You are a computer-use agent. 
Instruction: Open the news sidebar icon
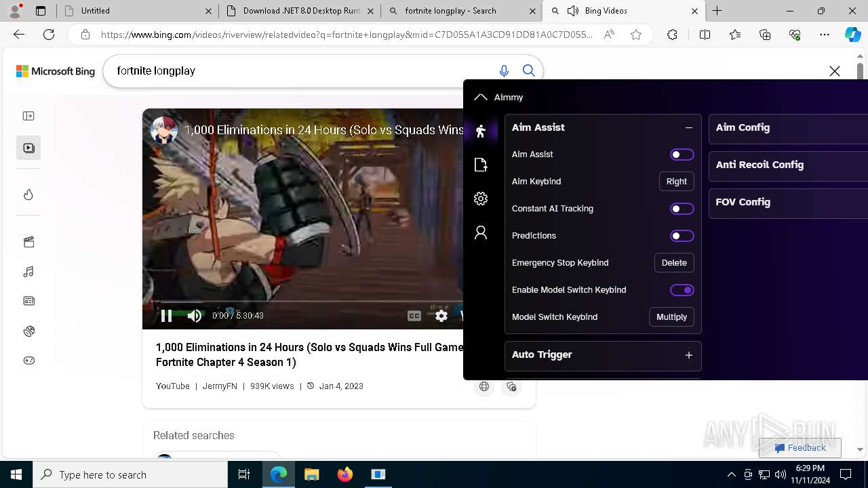tap(28, 301)
